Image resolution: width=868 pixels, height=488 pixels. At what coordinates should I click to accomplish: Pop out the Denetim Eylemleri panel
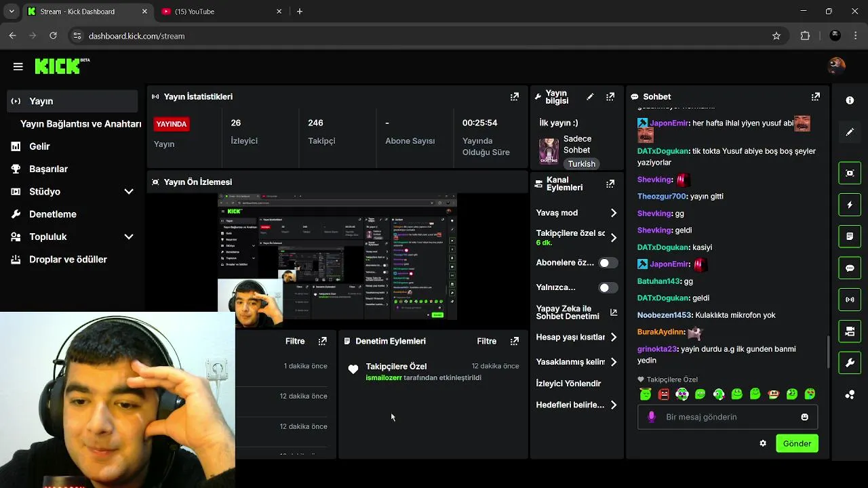[x=515, y=341]
